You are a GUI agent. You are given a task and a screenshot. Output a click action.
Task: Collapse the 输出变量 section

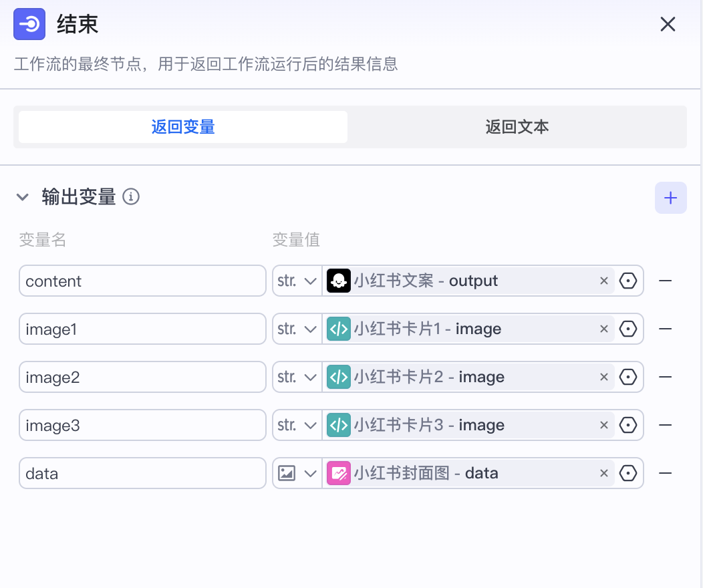pos(23,196)
